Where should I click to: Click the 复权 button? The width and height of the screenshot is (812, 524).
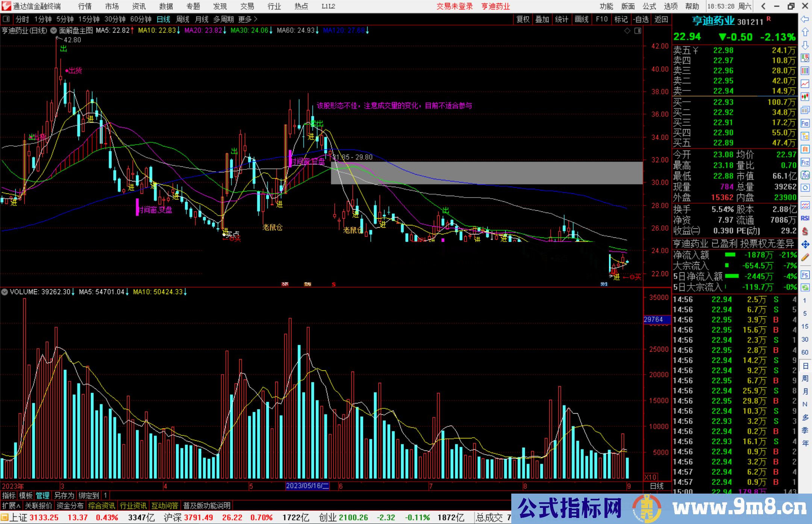pyautogui.click(x=523, y=19)
